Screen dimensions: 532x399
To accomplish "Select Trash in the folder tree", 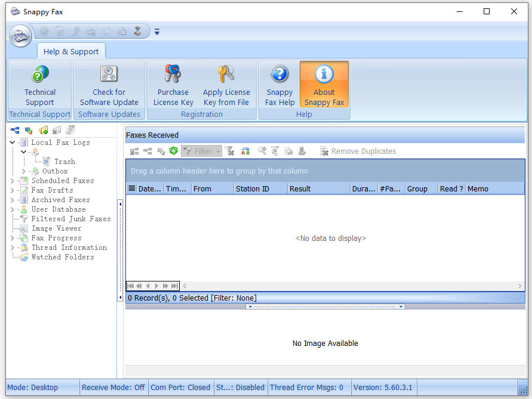I will coord(64,162).
